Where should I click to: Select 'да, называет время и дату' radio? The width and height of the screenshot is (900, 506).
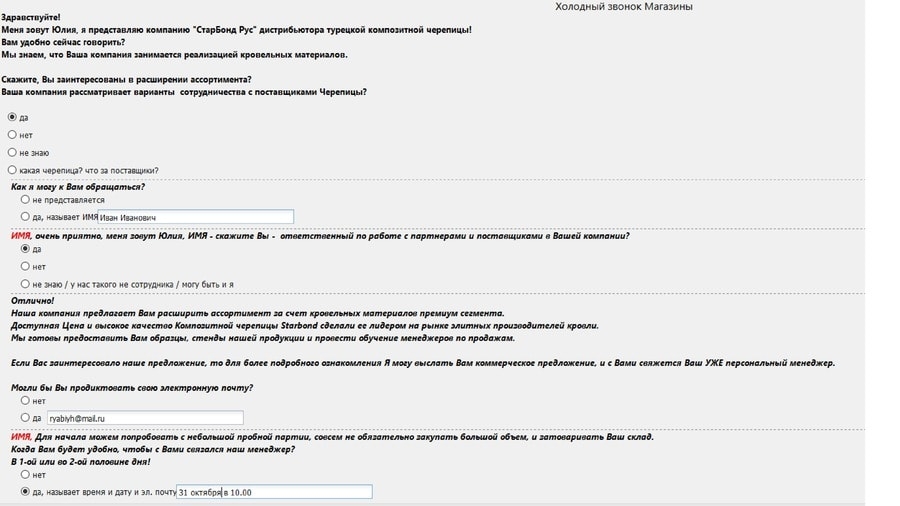pyautogui.click(x=25, y=492)
